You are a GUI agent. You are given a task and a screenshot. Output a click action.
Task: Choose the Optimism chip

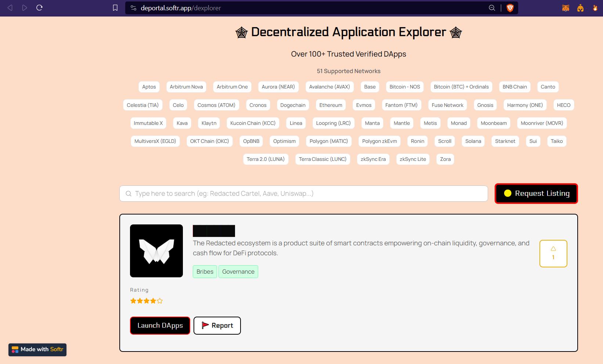click(284, 141)
